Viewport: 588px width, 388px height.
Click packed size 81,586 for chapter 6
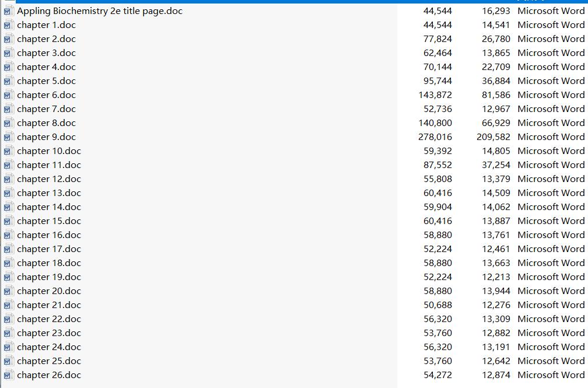click(x=496, y=95)
